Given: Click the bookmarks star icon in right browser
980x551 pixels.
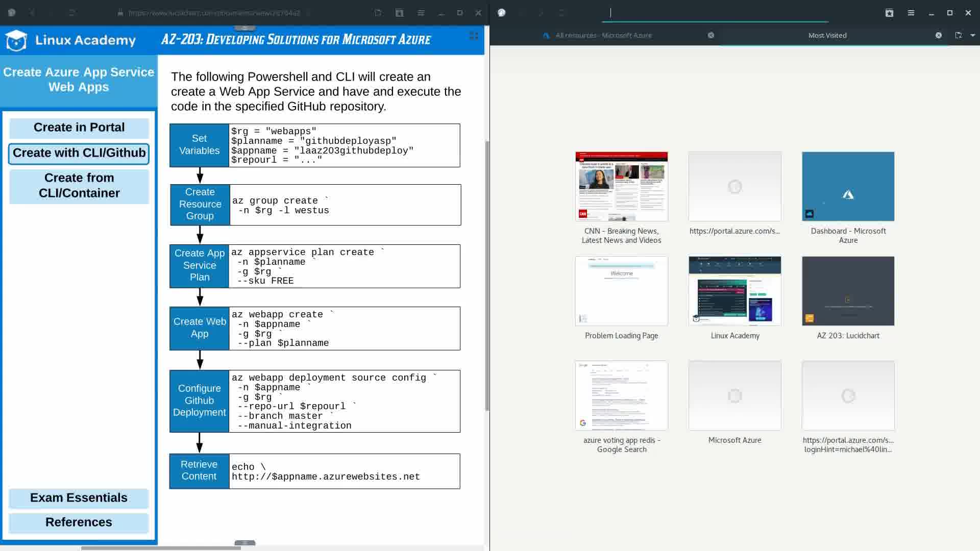Looking at the screenshot, I should pos(889,13).
